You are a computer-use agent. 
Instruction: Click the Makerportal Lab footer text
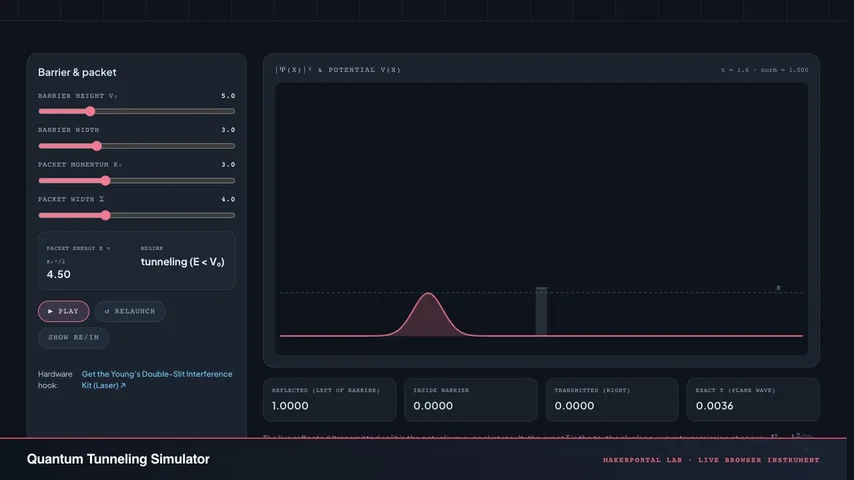tap(711, 460)
